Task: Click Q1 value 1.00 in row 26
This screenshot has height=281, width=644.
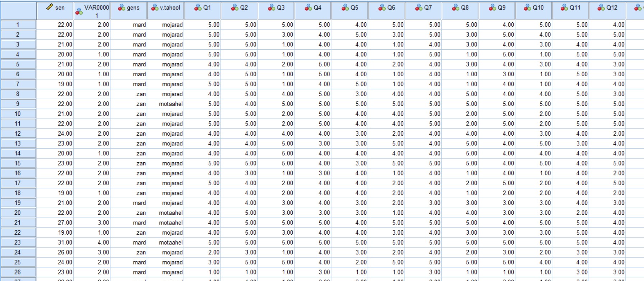Action: click(214, 272)
